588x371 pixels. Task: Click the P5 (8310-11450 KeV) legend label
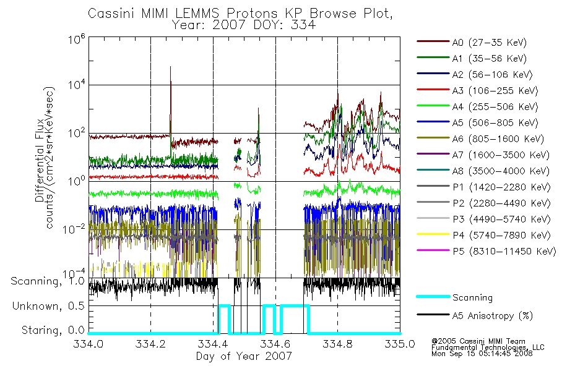point(504,252)
